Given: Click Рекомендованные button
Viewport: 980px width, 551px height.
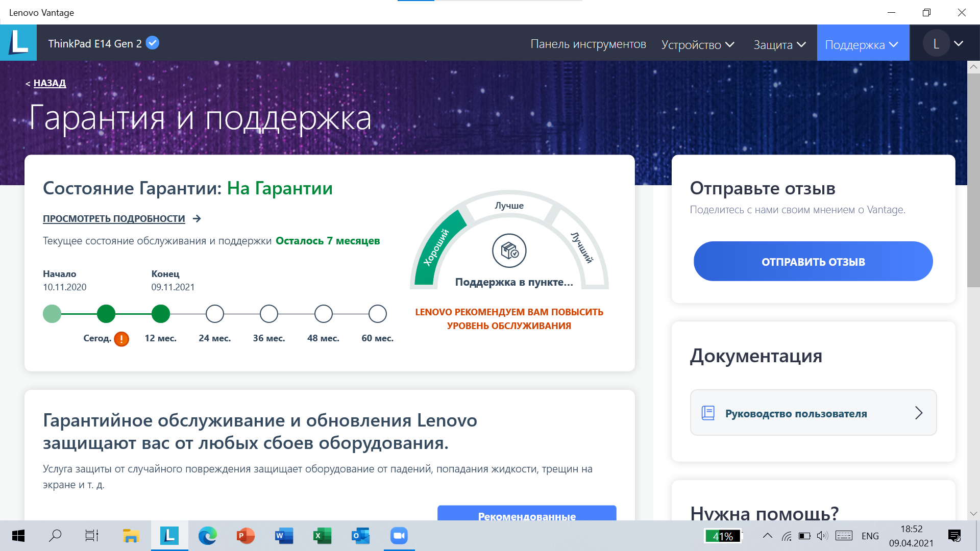Looking at the screenshot, I should pyautogui.click(x=527, y=513).
